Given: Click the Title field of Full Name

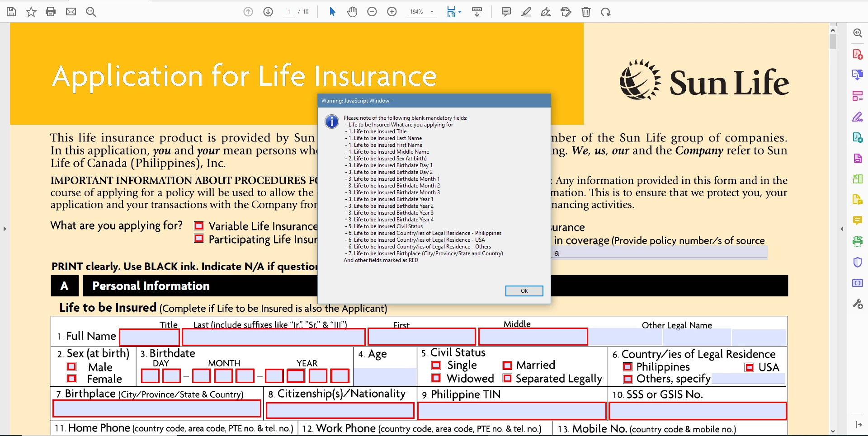Looking at the screenshot, I should [150, 337].
